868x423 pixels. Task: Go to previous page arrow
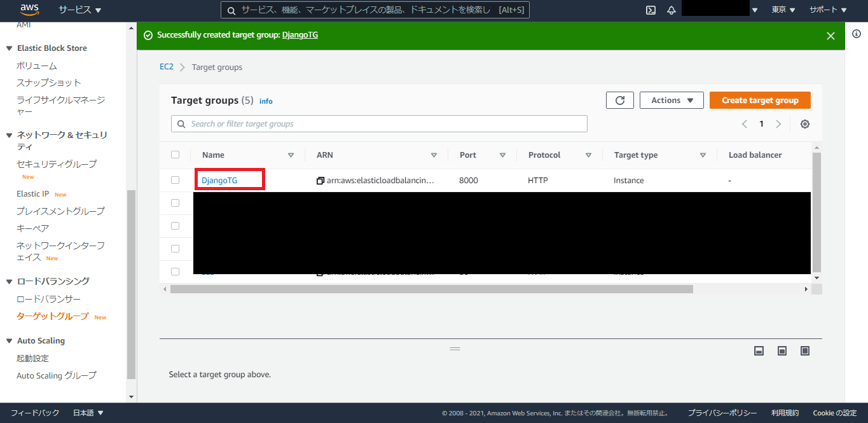point(744,124)
